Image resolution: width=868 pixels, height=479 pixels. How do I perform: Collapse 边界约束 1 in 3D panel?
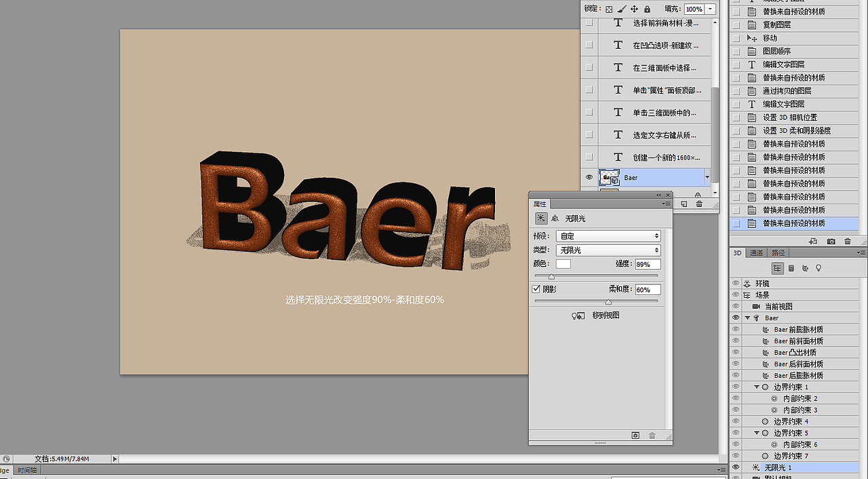coord(757,387)
